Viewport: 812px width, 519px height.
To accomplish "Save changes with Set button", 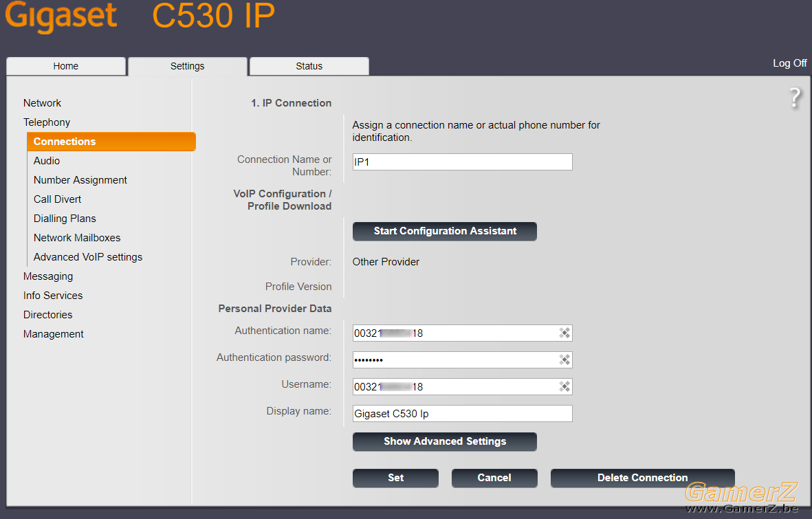I will pyautogui.click(x=395, y=478).
